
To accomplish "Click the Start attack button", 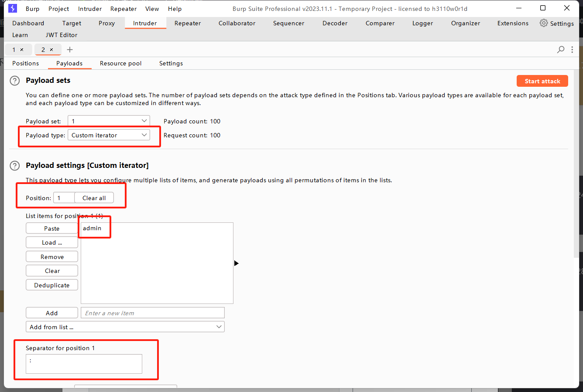I will click(542, 81).
